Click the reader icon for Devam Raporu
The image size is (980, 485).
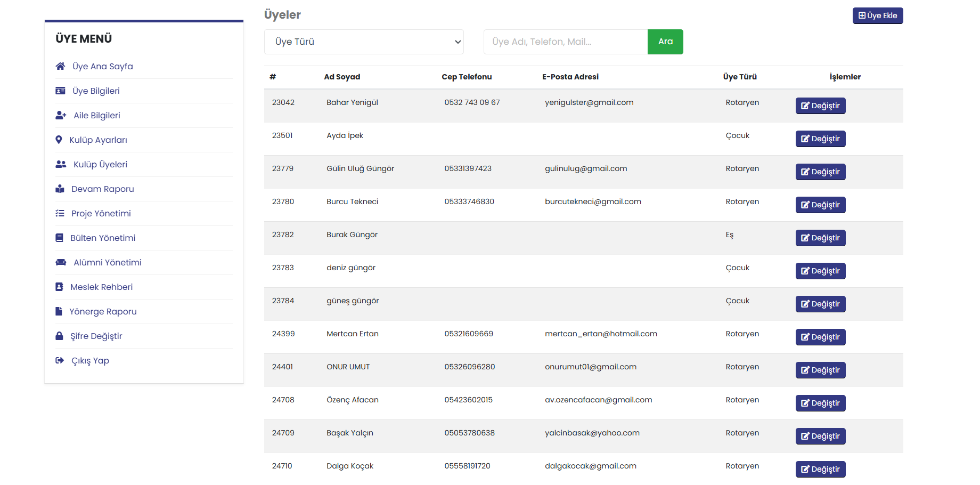[60, 189]
